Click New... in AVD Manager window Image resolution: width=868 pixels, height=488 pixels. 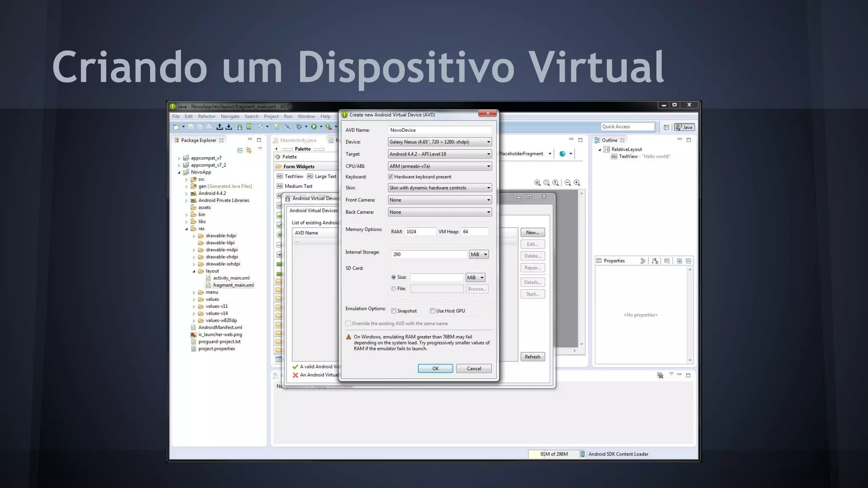click(533, 233)
